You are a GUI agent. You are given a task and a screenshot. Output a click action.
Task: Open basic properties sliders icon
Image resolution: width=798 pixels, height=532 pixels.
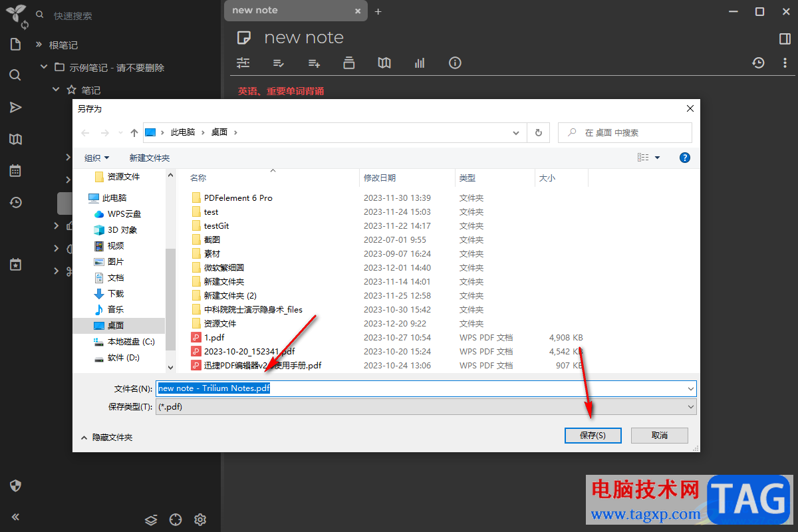click(243, 63)
